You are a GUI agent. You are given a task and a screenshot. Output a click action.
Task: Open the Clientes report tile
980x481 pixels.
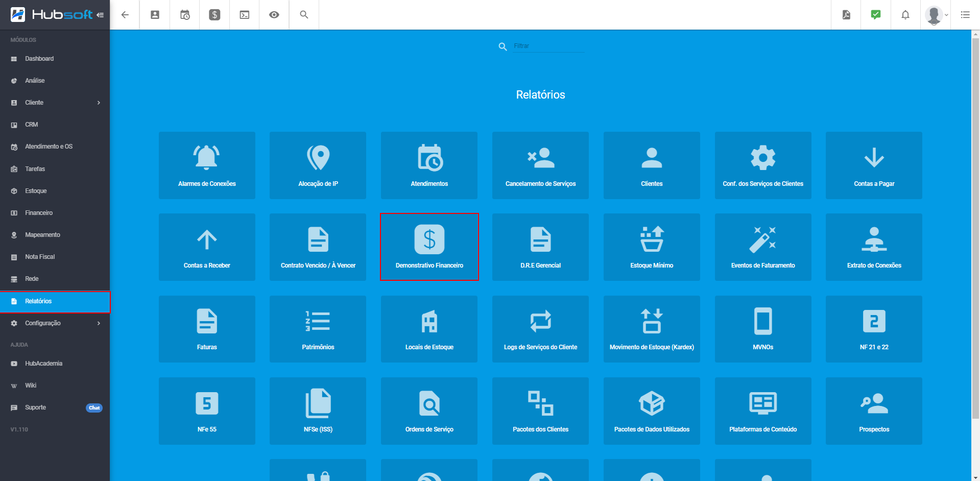[x=652, y=165]
